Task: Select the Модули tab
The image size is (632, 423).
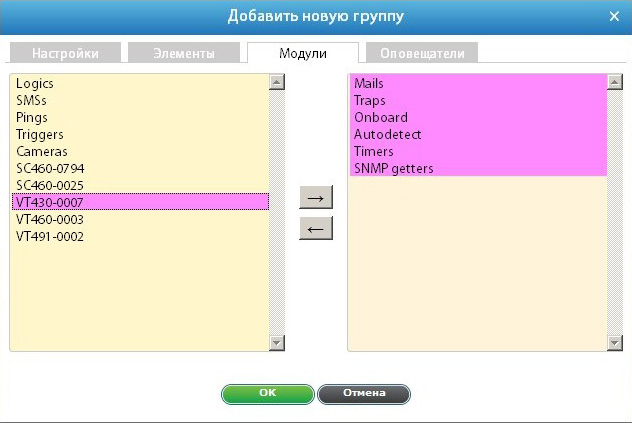Action: [303, 53]
